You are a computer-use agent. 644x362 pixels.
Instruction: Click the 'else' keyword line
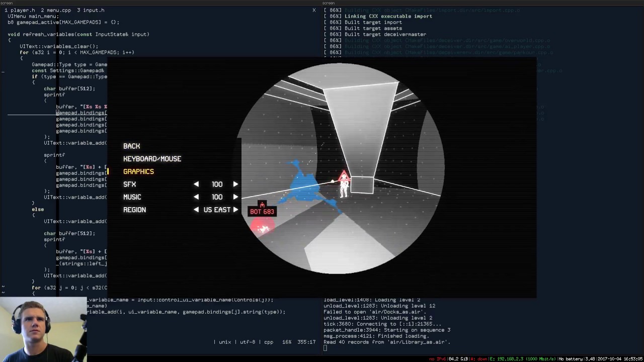point(38,209)
